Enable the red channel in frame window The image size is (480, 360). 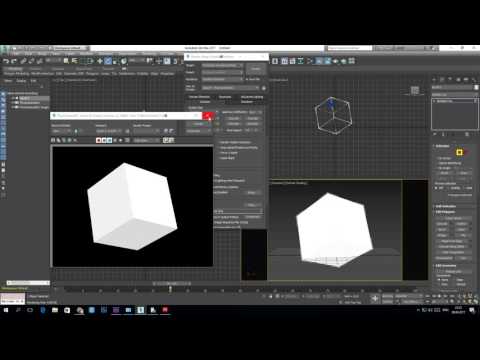coord(99,140)
